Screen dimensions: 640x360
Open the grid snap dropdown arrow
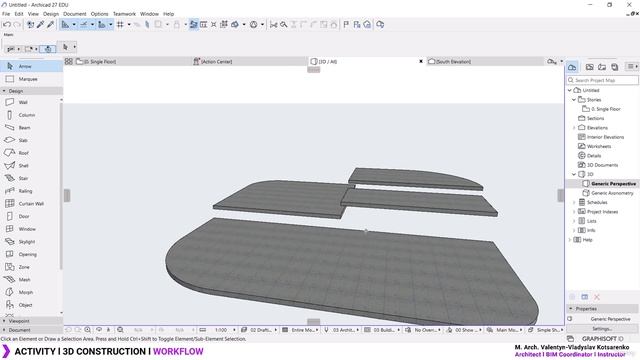pyautogui.click(x=129, y=24)
